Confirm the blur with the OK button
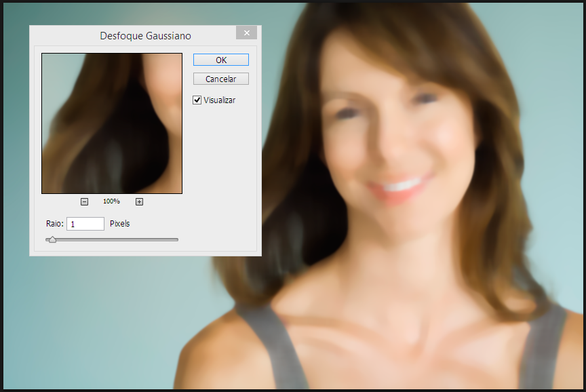Screen dimensions: 586x392 click(221, 60)
